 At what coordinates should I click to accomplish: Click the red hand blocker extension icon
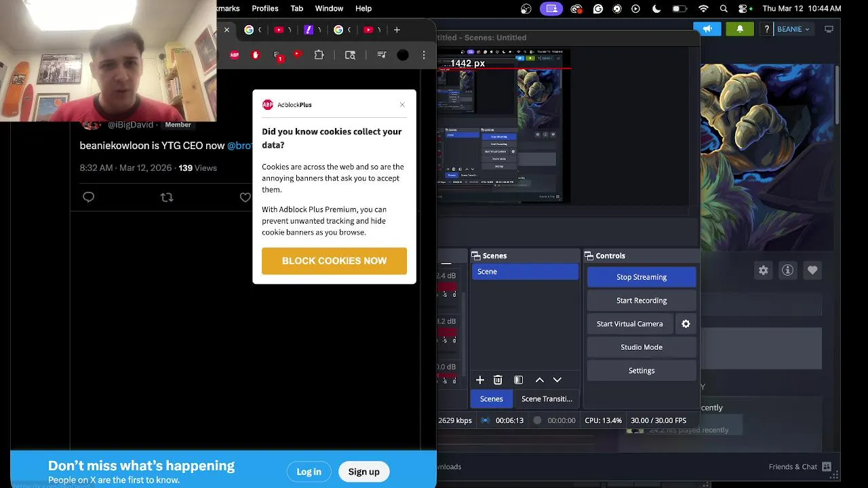pos(256,55)
